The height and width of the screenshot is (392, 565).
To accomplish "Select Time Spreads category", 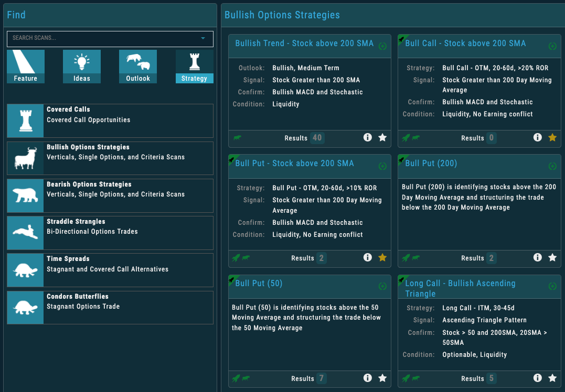I will 110,270.
